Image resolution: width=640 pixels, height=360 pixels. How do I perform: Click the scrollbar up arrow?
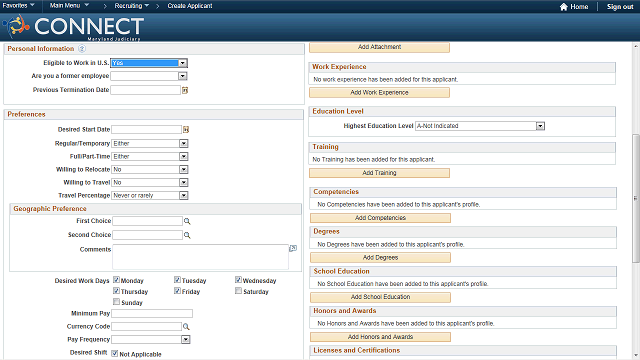pos(636,46)
